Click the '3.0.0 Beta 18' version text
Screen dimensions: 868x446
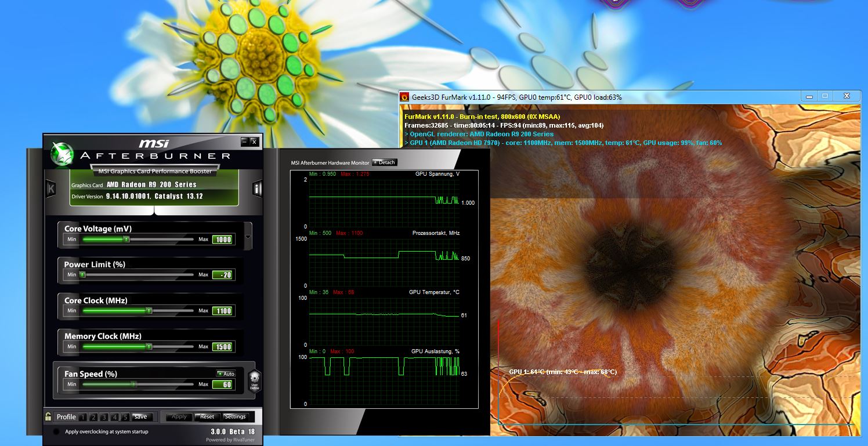pyautogui.click(x=233, y=432)
